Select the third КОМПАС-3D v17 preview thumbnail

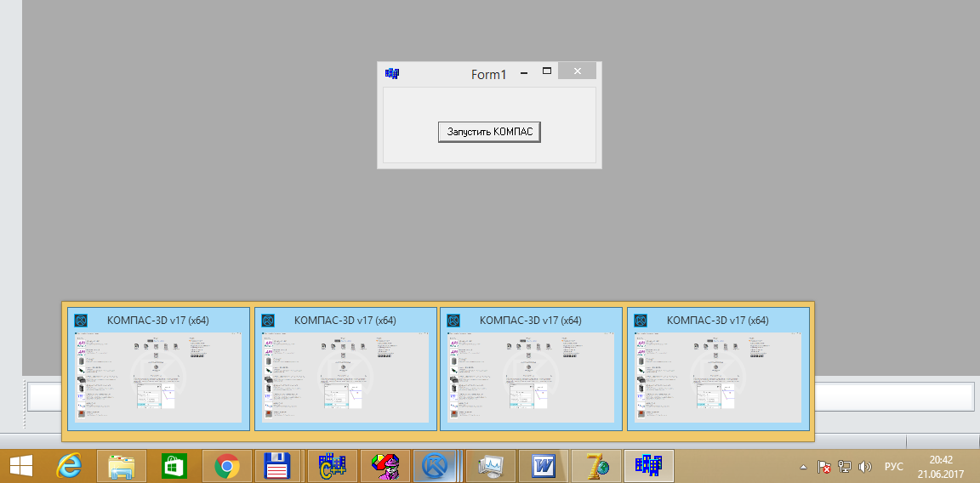531,369
